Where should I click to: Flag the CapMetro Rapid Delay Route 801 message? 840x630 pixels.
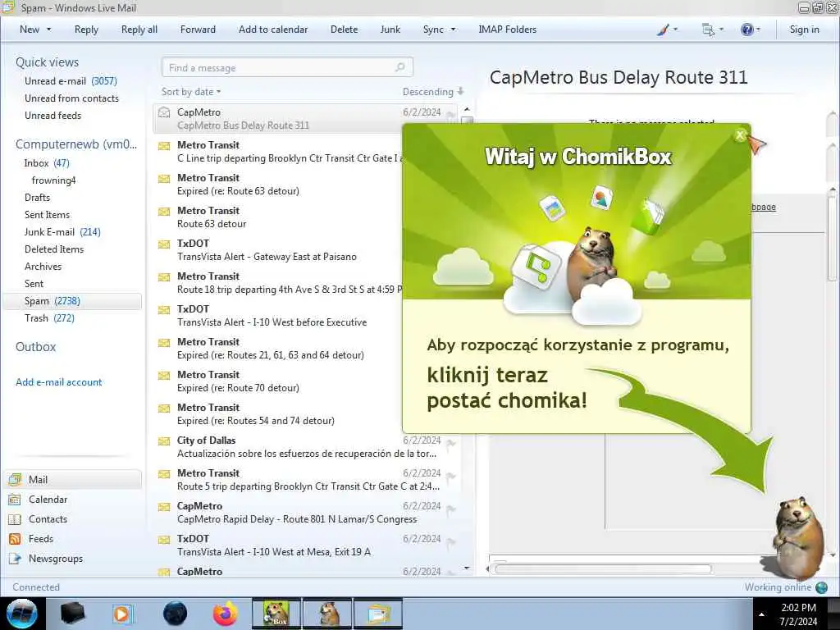tap(451, 509)
